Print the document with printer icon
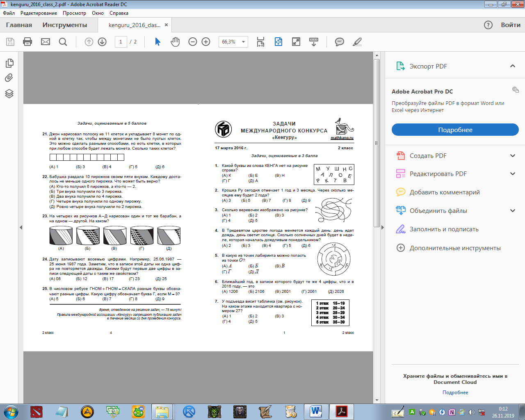525x420 pixels. point(27,42)
